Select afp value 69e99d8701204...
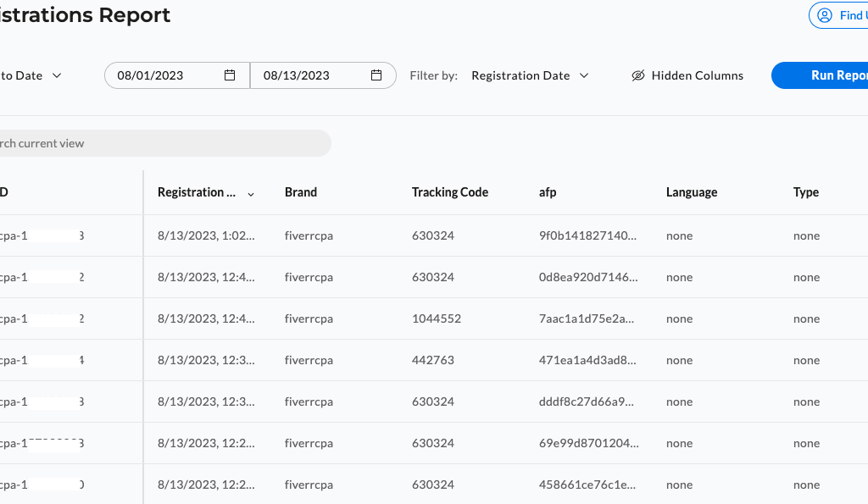 tap(588, 443)
